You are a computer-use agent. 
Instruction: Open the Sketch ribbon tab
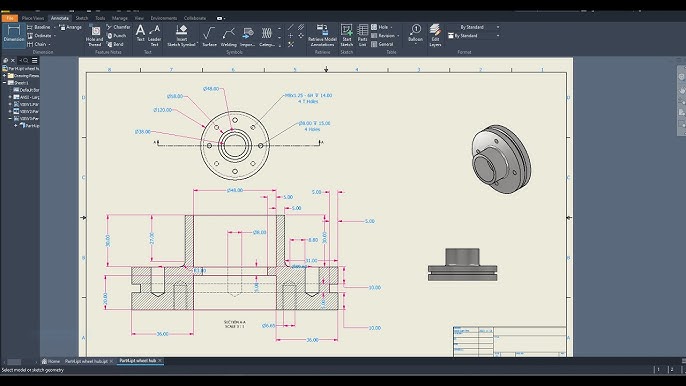point(82,18)
